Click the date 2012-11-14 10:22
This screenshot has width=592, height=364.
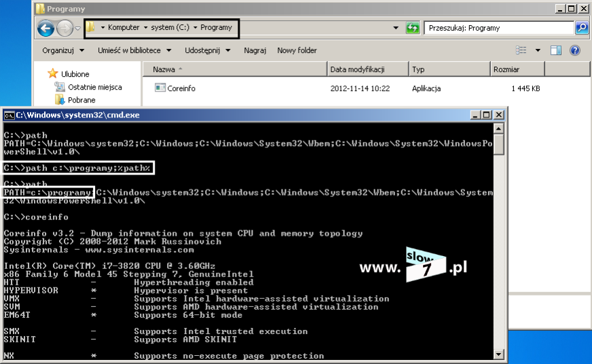360,88
